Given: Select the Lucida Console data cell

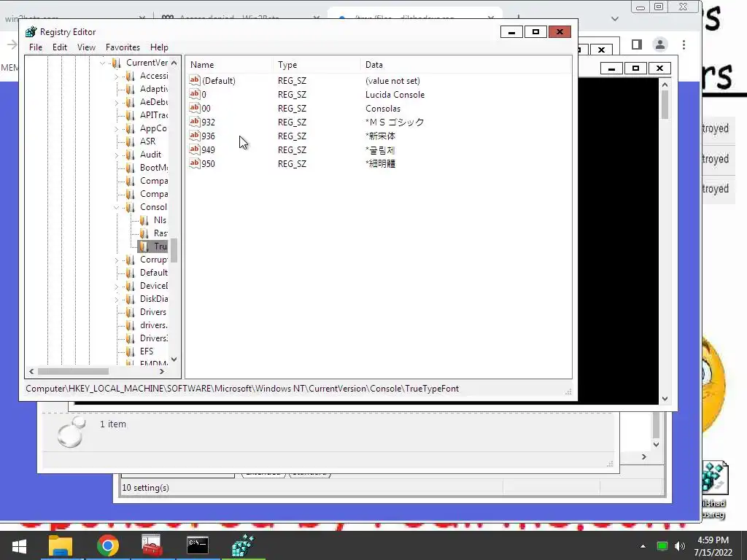Looking at the screenshot, I should point(395,95).
